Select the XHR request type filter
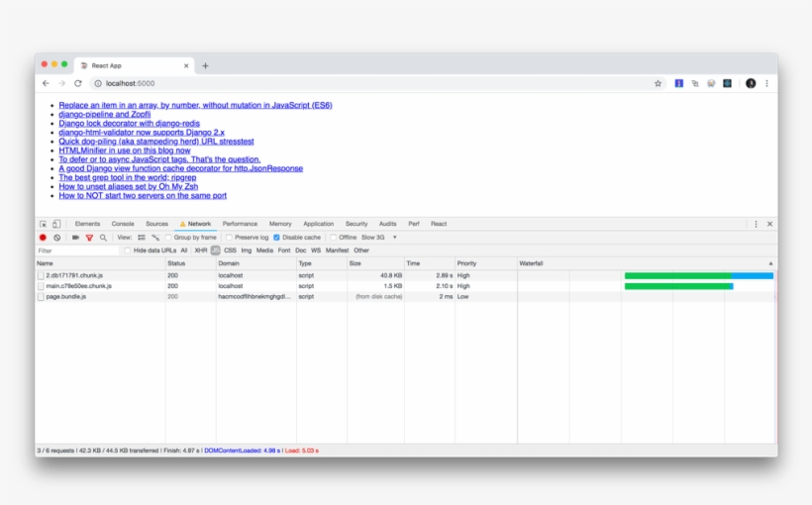Image resolution: width=812 pixels, height=505 pixels. [200, 251]
